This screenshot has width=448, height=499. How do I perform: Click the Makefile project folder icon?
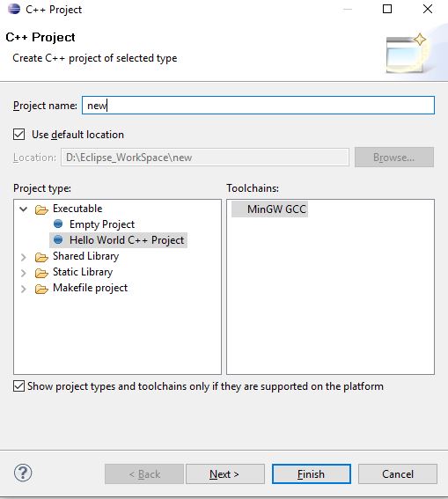(41, 289)
